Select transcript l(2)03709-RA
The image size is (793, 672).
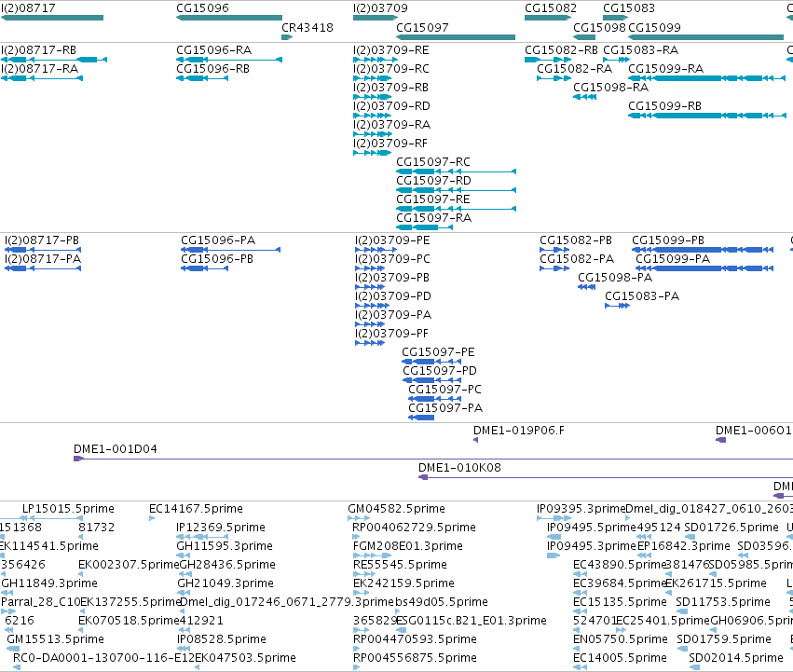pos(372,134)
